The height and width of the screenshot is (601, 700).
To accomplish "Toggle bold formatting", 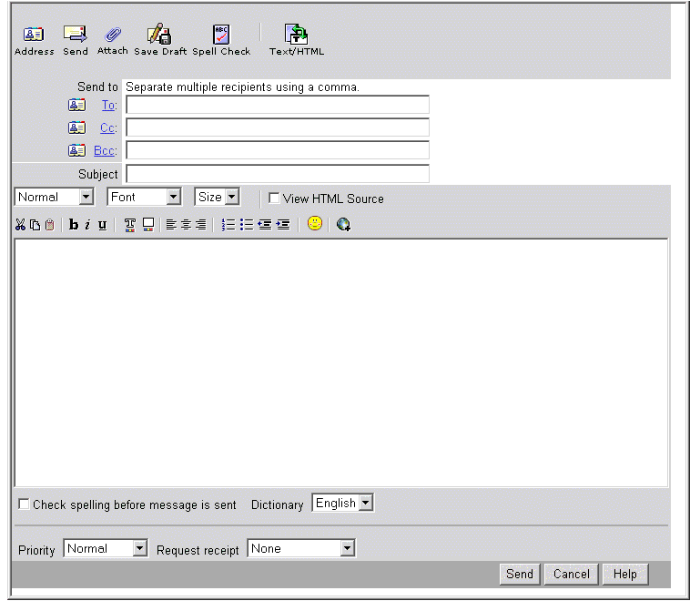I will pyautogui.click(x=74, y=225).
